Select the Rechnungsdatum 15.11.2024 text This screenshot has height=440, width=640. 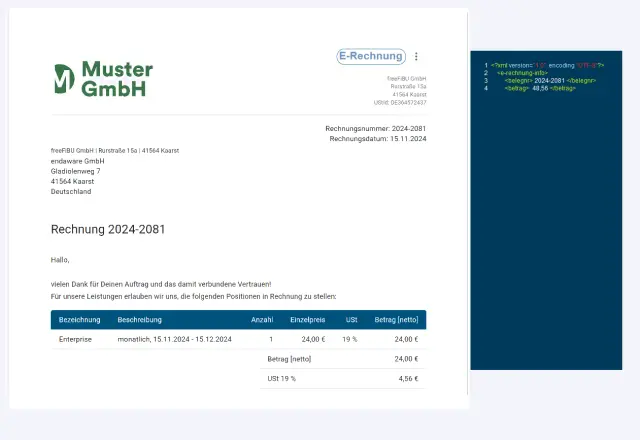point(378,139)
